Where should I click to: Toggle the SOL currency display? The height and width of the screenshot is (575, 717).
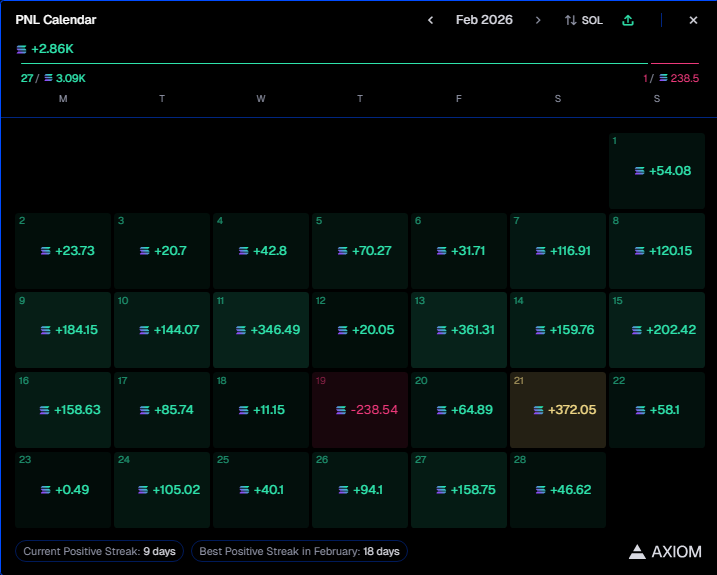584,20
